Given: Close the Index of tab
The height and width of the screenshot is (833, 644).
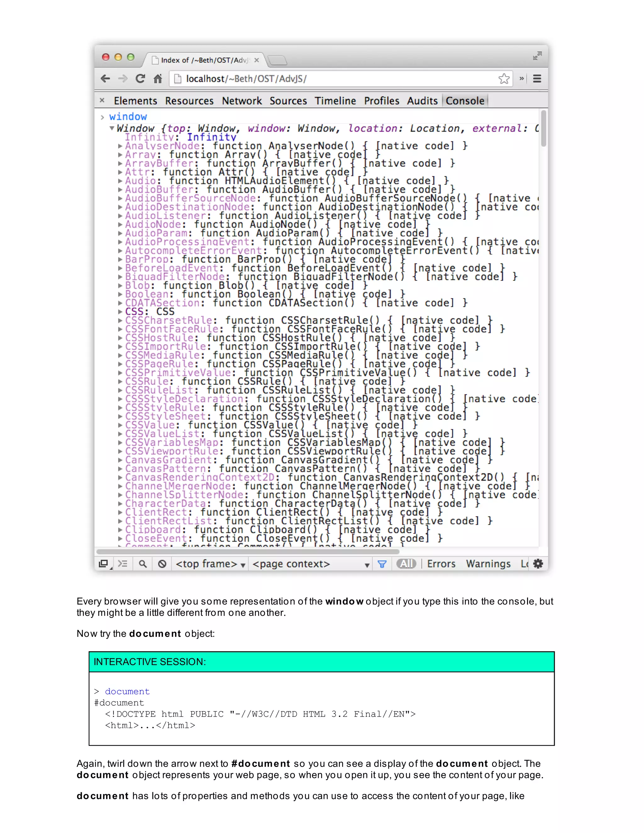Looking at the screenshot, I should point(257,60).
